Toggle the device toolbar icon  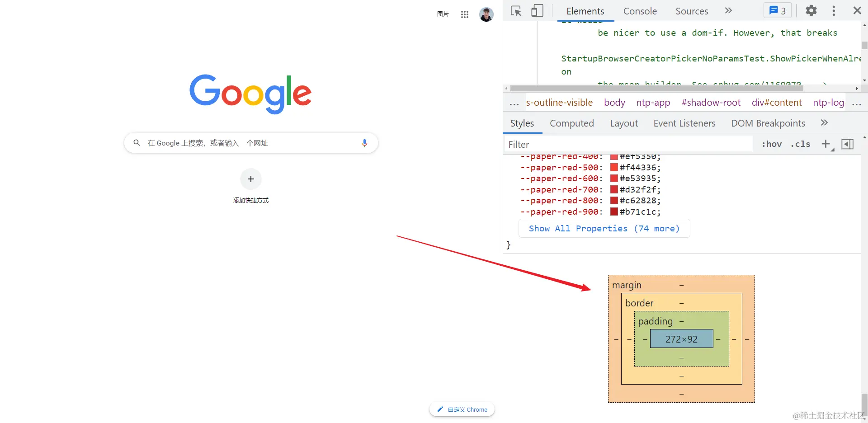pos(537,11)
